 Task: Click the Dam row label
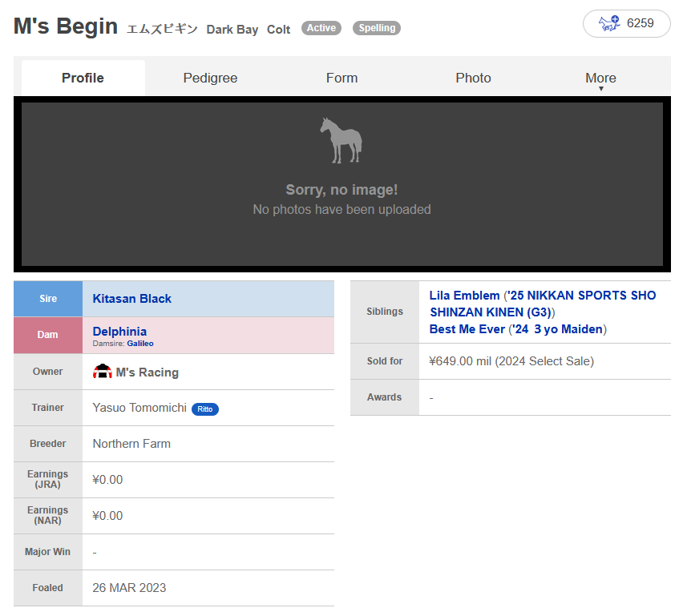48,335
